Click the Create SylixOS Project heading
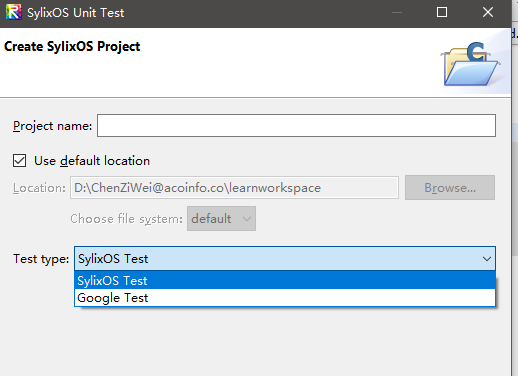This screenshot has height=376, width=518. tap(72, 47)
